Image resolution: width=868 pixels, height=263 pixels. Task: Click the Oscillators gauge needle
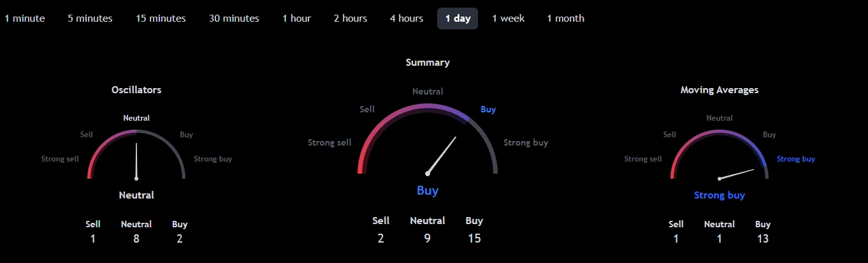136,160
